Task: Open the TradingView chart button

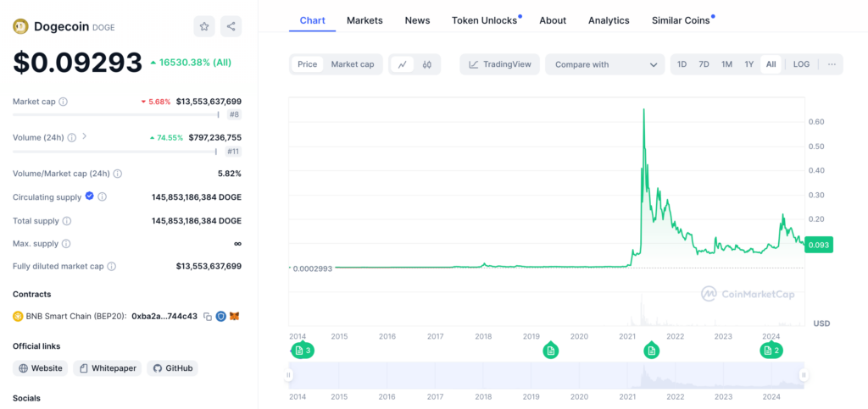Action: click(499, 64)
